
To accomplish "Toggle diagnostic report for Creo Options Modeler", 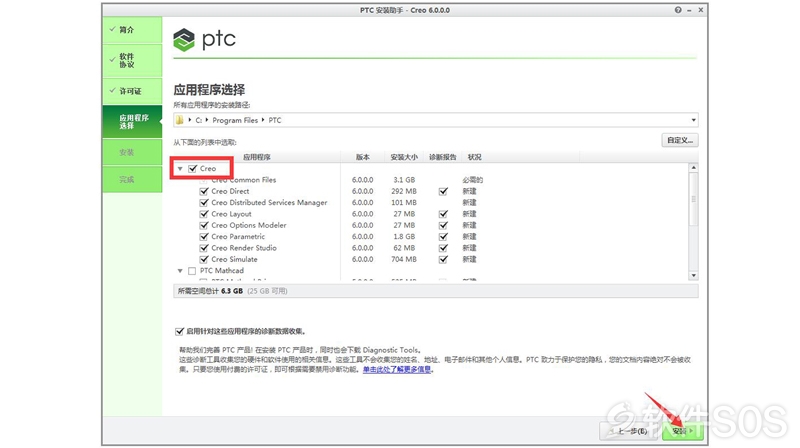I will point(443,225).
